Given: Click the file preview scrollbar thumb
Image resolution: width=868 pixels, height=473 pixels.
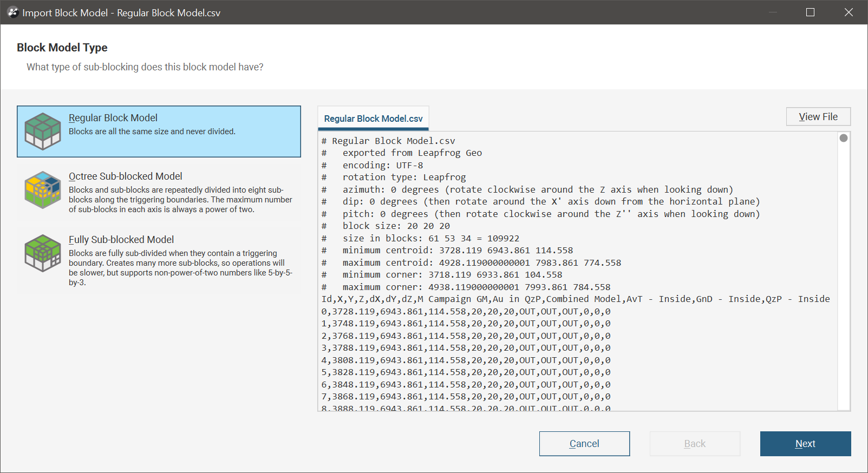Looking at the screenshot, I should click(843, 138).
